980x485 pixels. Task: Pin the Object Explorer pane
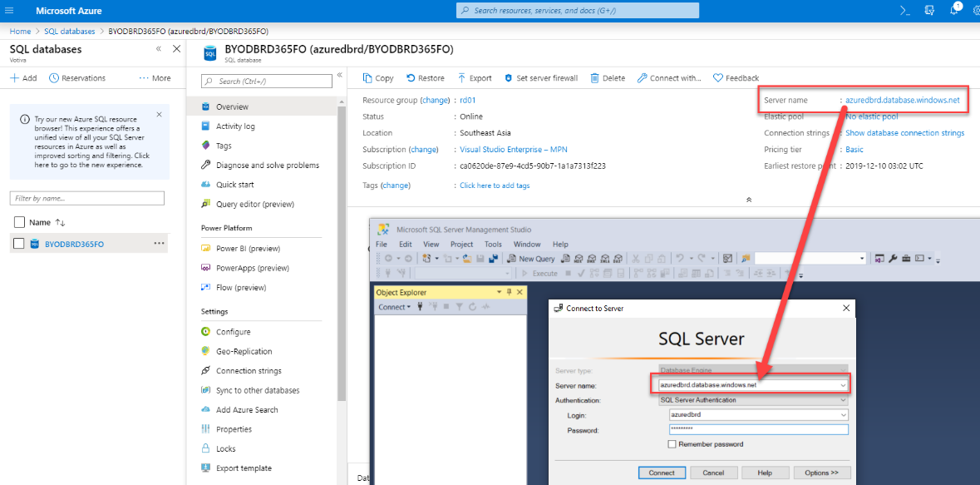point(510,292)
